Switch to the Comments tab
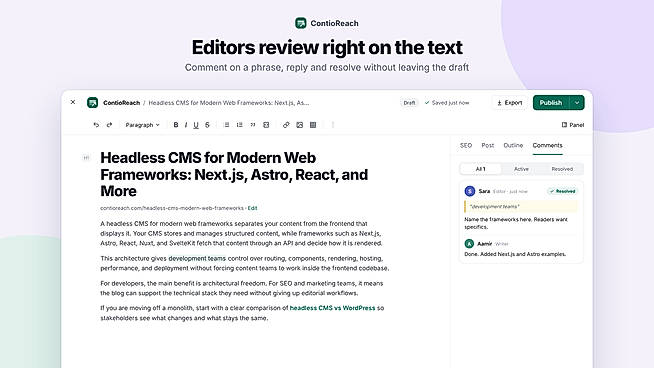The width and height of the screenshot is (654, 368). point(547,145)
